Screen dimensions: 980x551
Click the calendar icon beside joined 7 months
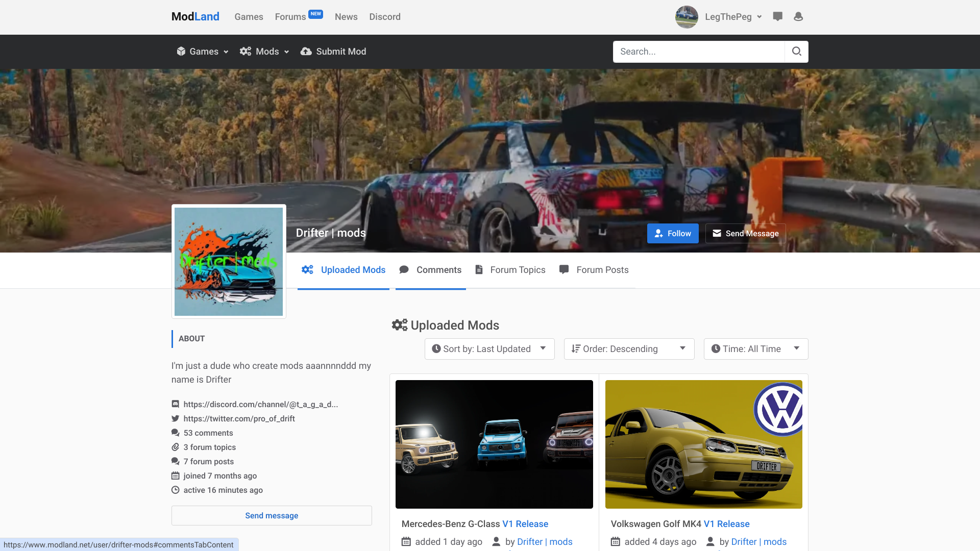click(175, 475)
